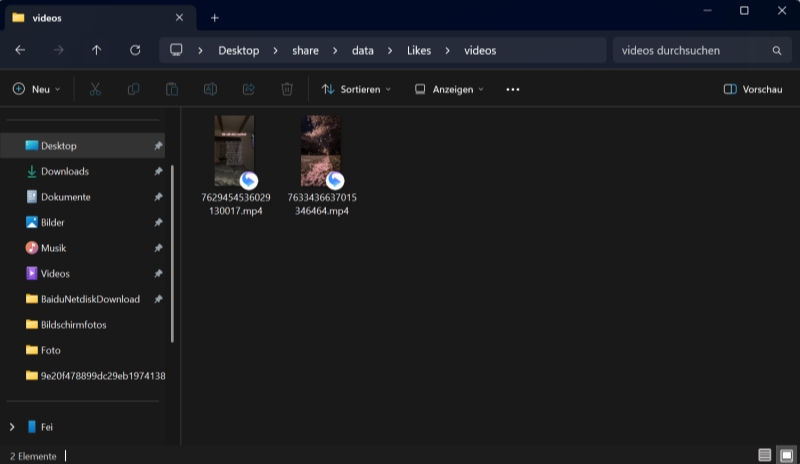
Task: Click the pin icon next to Downloads
Action: click(158, 172)
